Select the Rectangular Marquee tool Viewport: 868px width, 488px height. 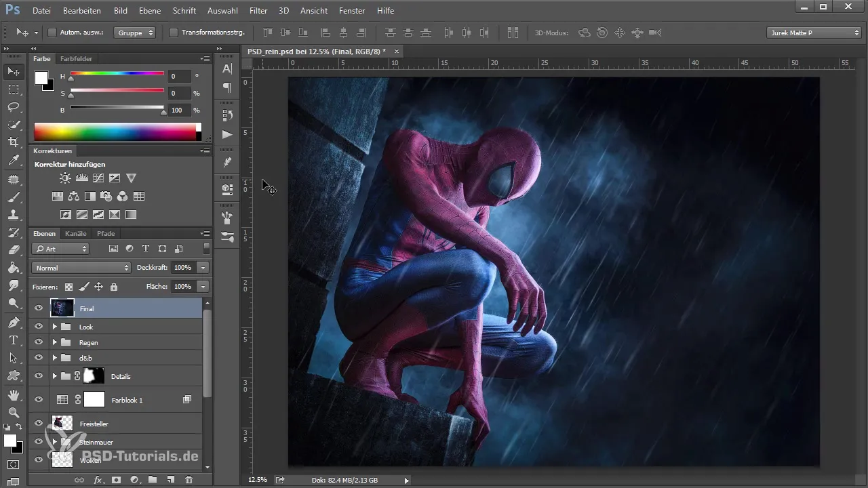[x=14, y=89]
